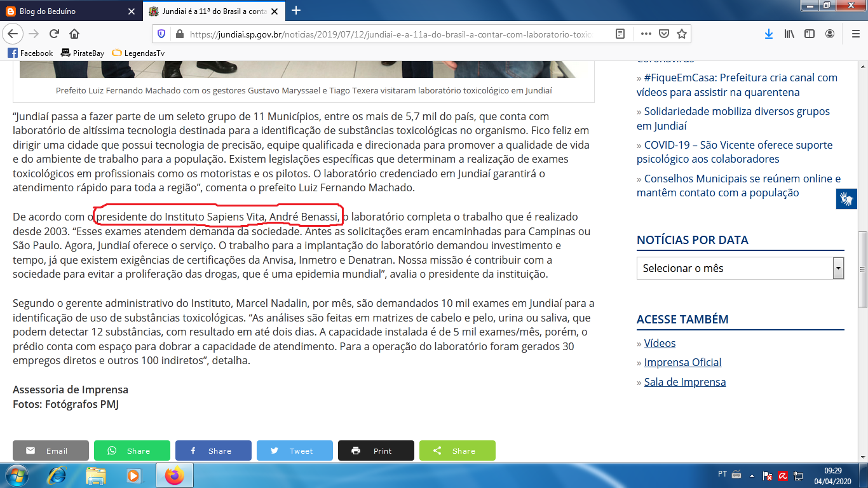Click the address bar URL field
Screen dimensions: 868x488
point(391,34)
